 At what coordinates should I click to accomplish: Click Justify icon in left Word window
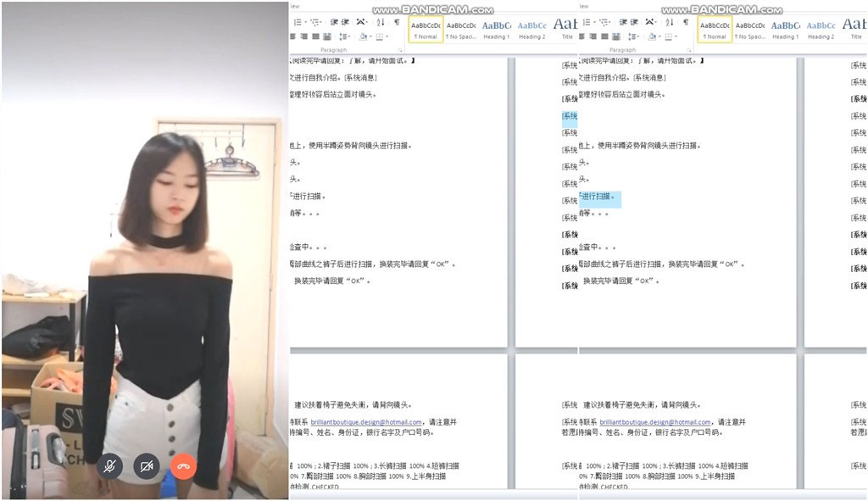(x=315, y=36)
